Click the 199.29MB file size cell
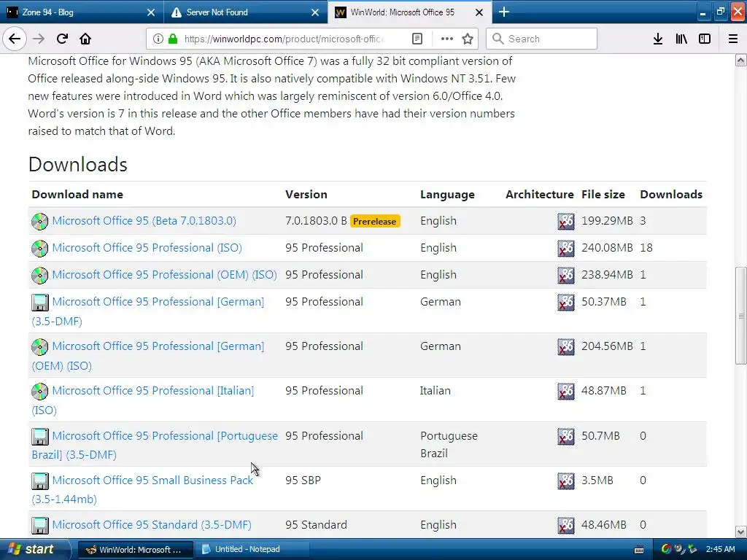The image size is (747, 560). coord(607,221)
